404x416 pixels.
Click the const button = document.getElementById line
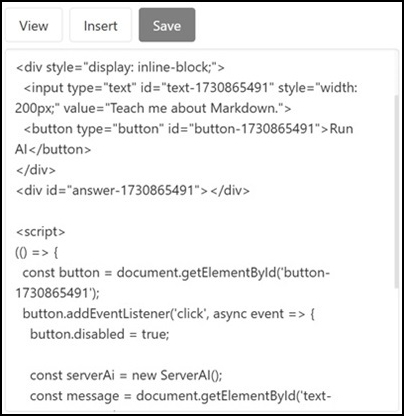tap(176, 273)
